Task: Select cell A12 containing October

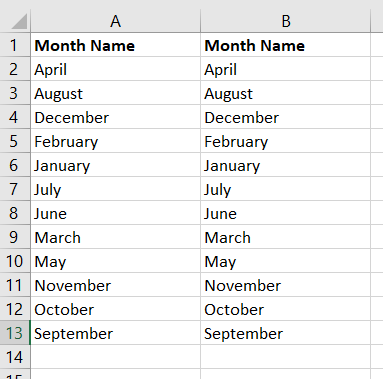Action: 115,309
